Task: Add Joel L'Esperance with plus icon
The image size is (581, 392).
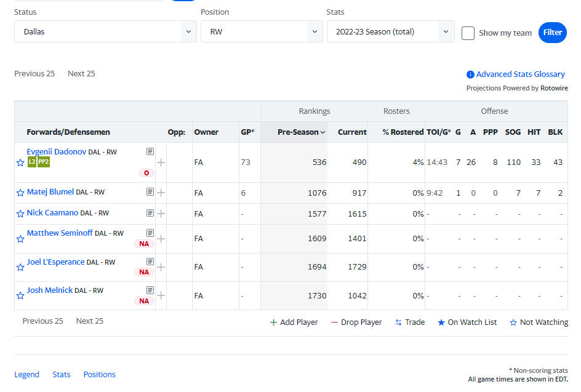Action: click(161, 267)
